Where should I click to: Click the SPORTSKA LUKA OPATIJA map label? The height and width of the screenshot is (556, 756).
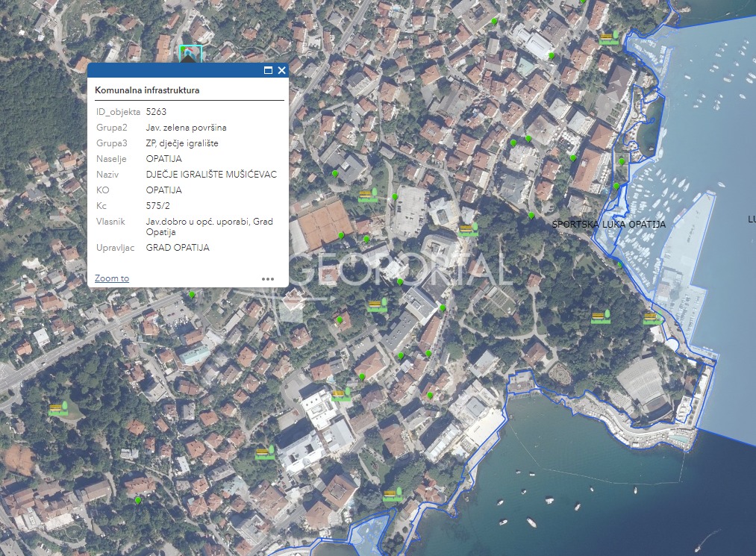[x=608, y=223]
